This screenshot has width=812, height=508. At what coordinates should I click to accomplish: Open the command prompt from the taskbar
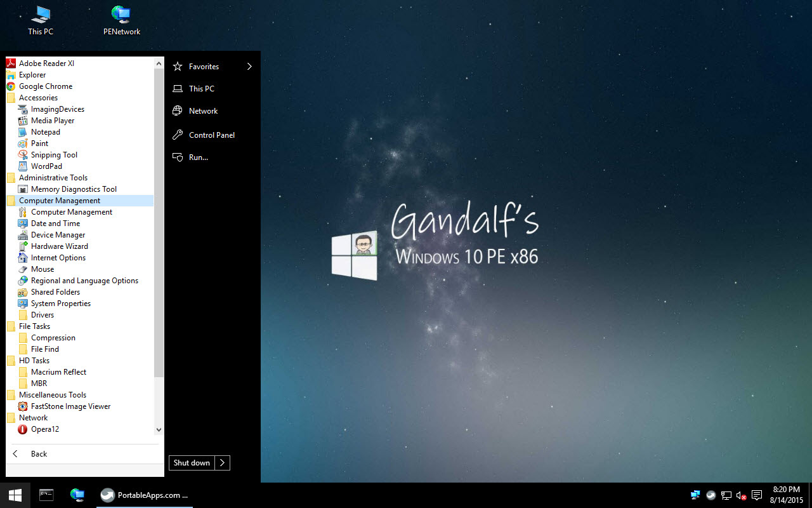coord(46,495)
